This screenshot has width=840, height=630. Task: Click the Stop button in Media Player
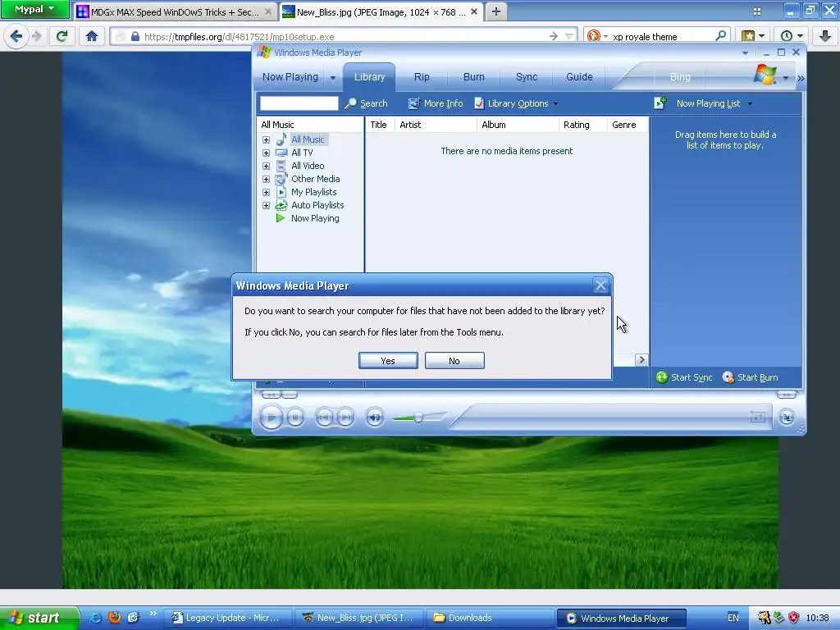pyautogui.click(x=295, y=417)
